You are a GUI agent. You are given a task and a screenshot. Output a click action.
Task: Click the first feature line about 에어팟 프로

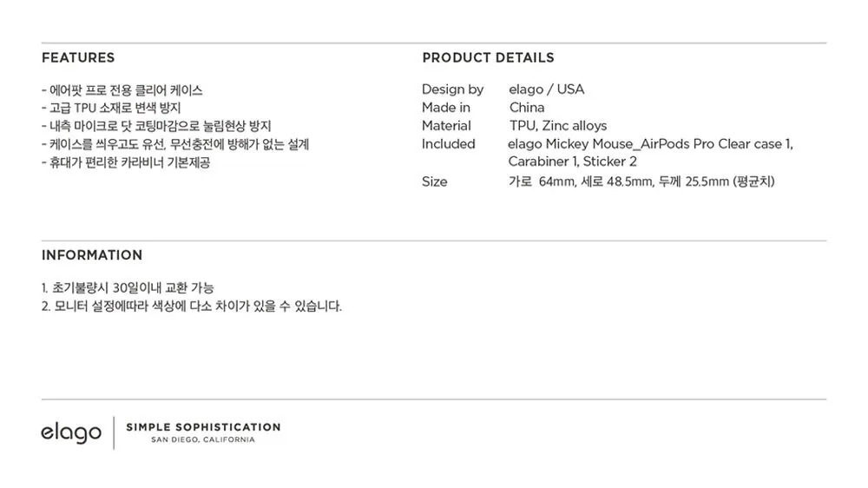click(x=122, y=90)
